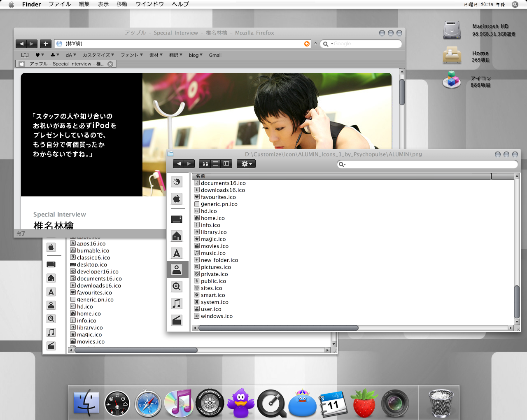
Task: Open the 表示 menu
Action: (x=103, y=5)
